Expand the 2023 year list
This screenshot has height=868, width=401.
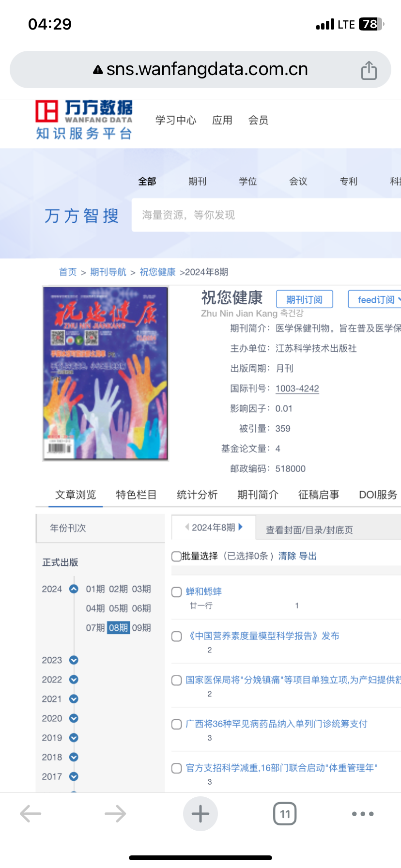click(x=74, y=660)
